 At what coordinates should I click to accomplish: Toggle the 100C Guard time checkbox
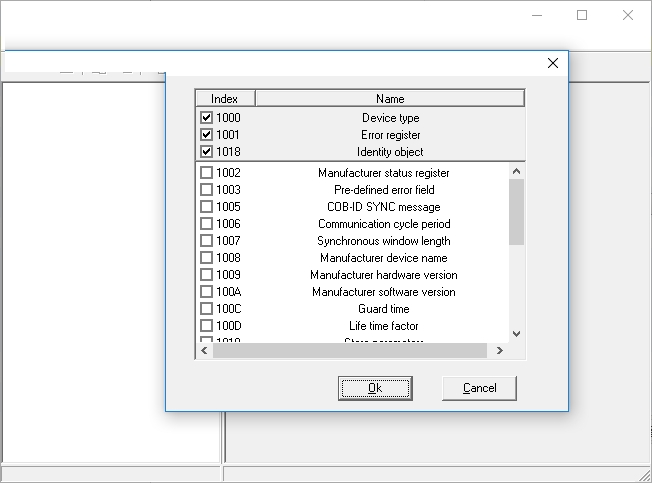[x=207, y=309]
